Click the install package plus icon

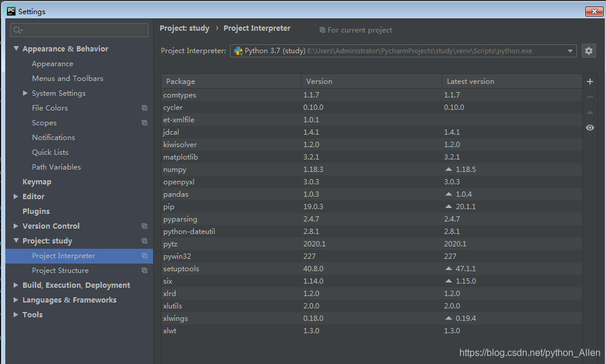pyautogui.click(x=590, y=82)
